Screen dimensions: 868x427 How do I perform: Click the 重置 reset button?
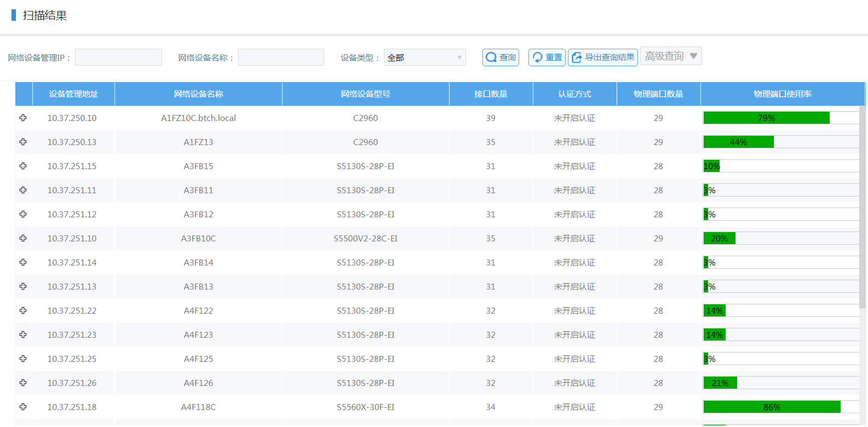click(x=547, y=57)
